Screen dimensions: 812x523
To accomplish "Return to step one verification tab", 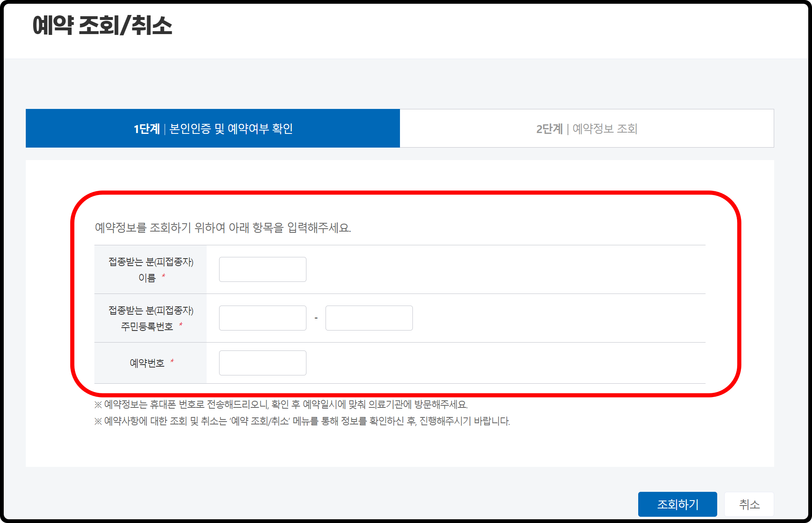I will pos(213,128).
